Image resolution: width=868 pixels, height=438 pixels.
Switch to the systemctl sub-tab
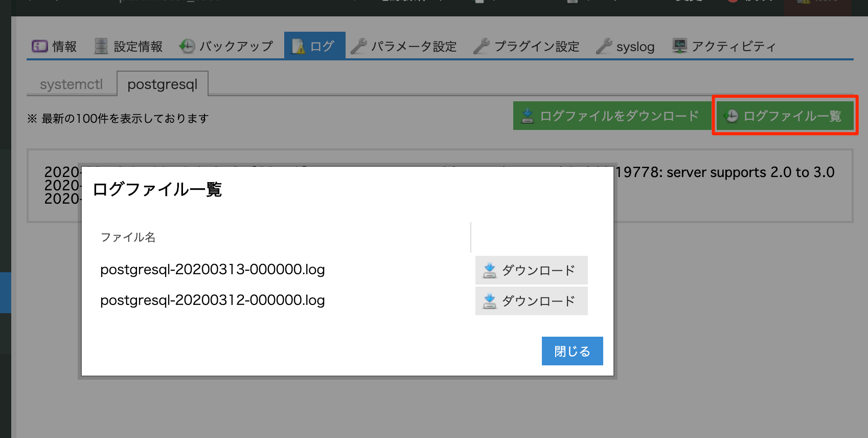(x=71, y=84)
